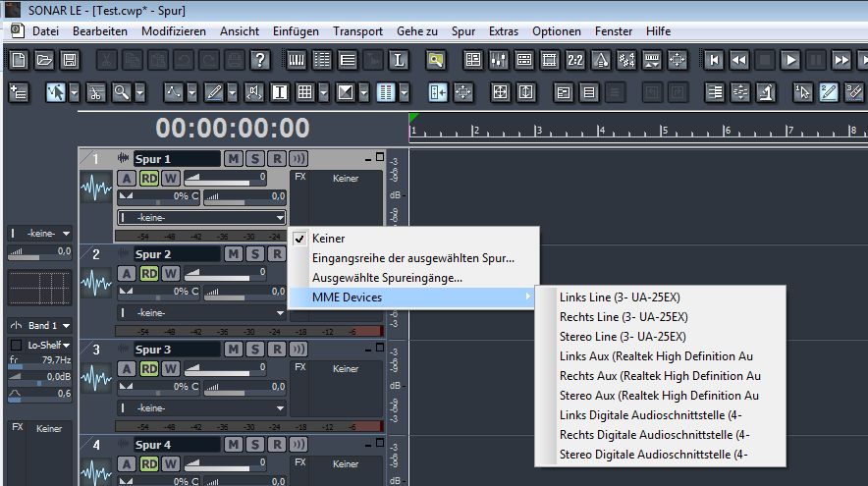Viewport: 868px width, 486px height.
Task: Select the Scissors split tool
Action: 96,92
